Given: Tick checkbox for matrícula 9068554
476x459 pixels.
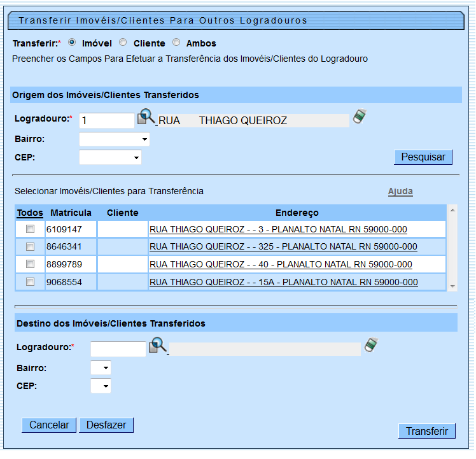Looking at the screenshot, I should (30, 282).
